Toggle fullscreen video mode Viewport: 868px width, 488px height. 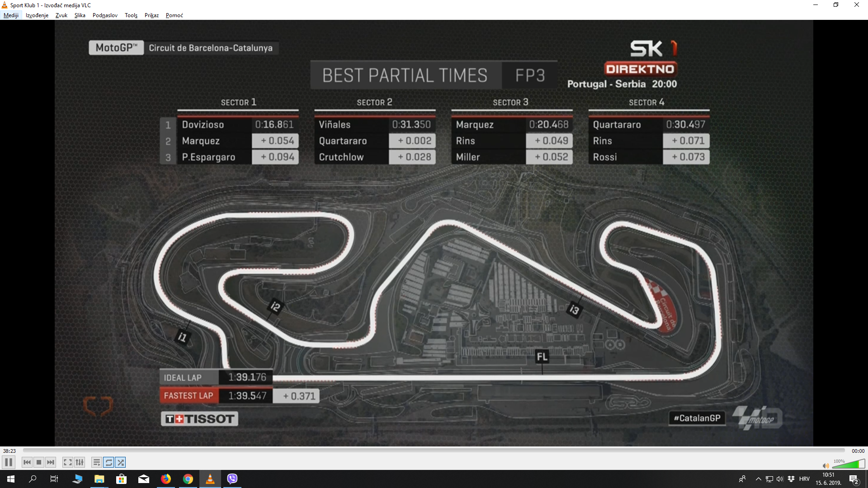[68, 462]
